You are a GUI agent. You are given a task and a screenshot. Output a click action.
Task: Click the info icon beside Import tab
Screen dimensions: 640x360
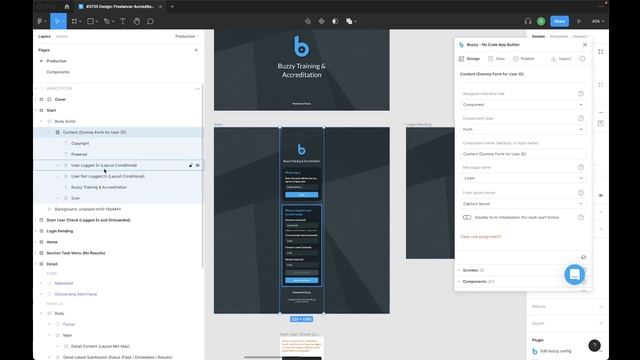point(582,59)
